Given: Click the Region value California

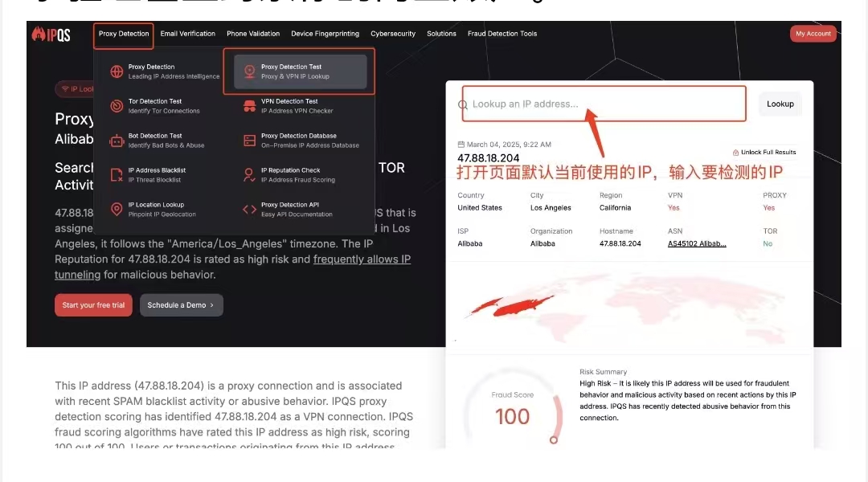Looking at the screenshot, I should [x=615, y=208].
